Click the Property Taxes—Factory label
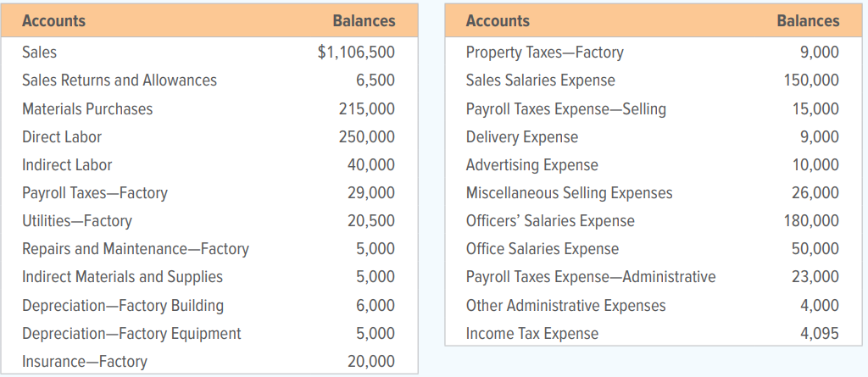Screen dimensions: 868x377 click(x=545, y=53)
